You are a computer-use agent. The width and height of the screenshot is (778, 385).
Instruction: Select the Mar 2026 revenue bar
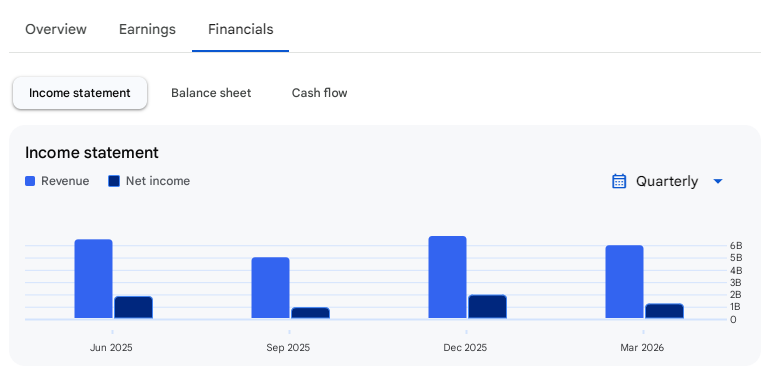point(624,282)
